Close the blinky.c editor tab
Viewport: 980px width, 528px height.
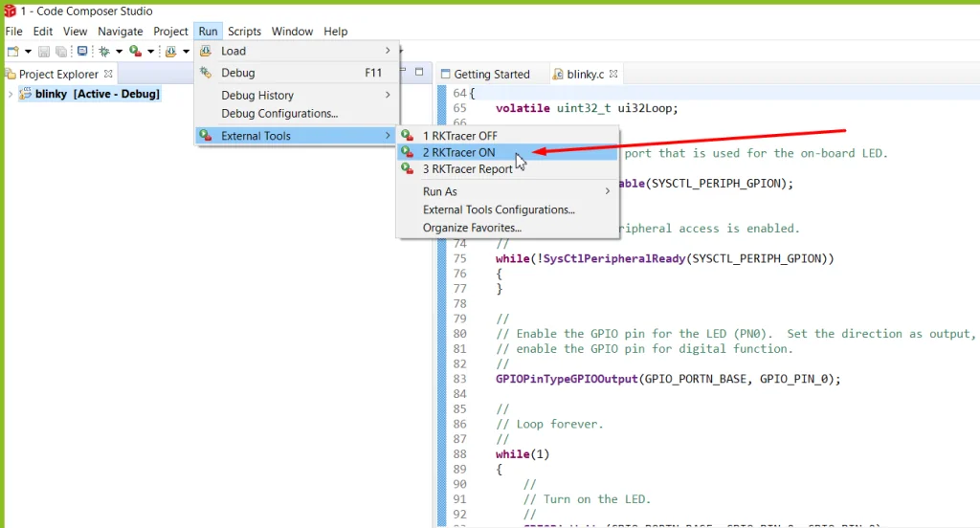[613, 74]
